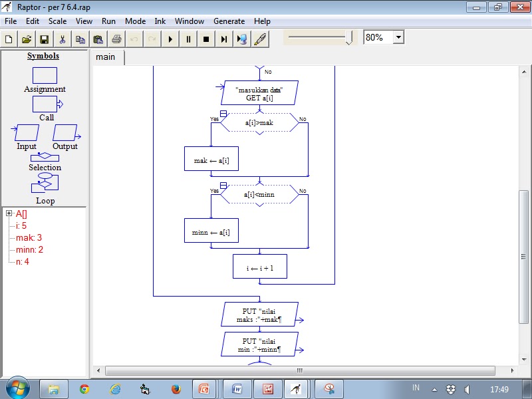532x399 pixels.
Task: Select the Input symbol
Action: (26, 132)
